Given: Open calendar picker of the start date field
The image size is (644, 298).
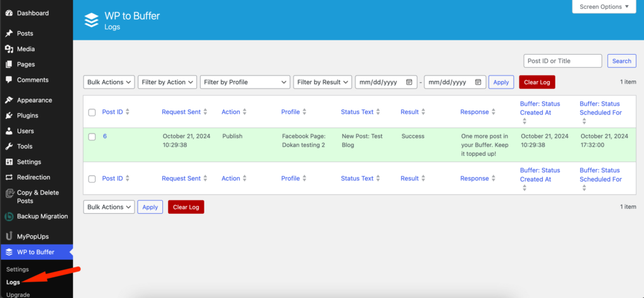Looking at the screenshot, I should pyautogui.click(x=409, y=82).
